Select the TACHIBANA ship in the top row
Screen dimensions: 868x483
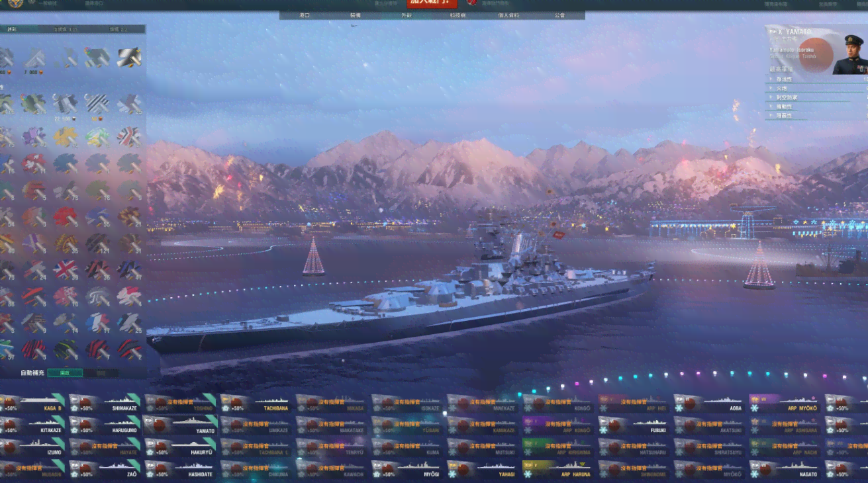tap(256, 402)
